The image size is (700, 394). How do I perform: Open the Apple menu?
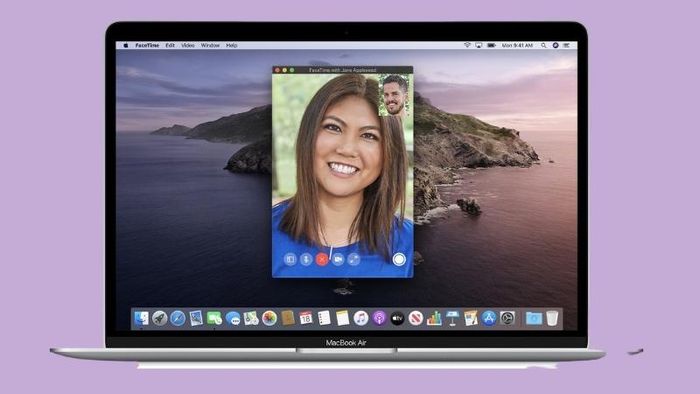[x=126, y=46]
